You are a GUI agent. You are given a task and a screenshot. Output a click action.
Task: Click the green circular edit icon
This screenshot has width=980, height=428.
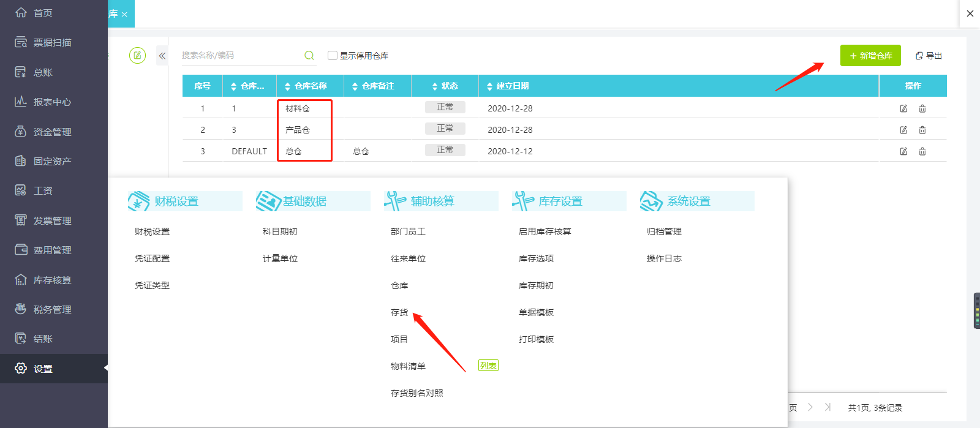tap(137, 56)
